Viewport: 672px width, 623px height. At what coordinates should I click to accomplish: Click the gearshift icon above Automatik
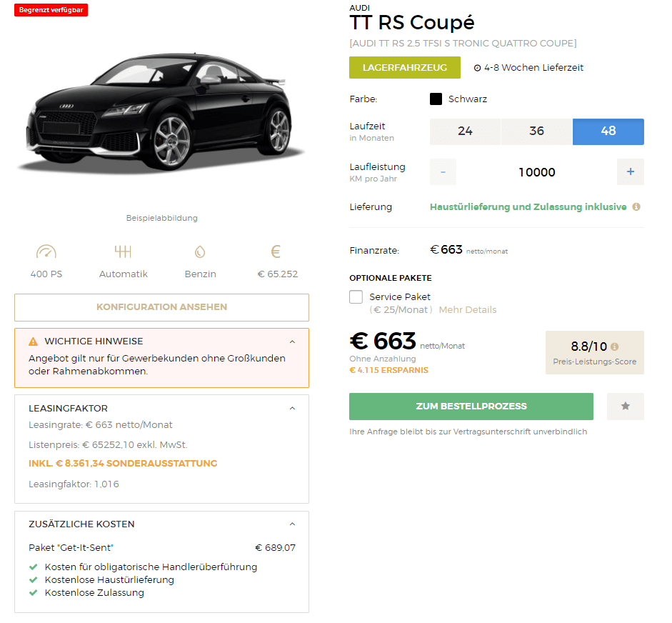click(x=123, y=251)
